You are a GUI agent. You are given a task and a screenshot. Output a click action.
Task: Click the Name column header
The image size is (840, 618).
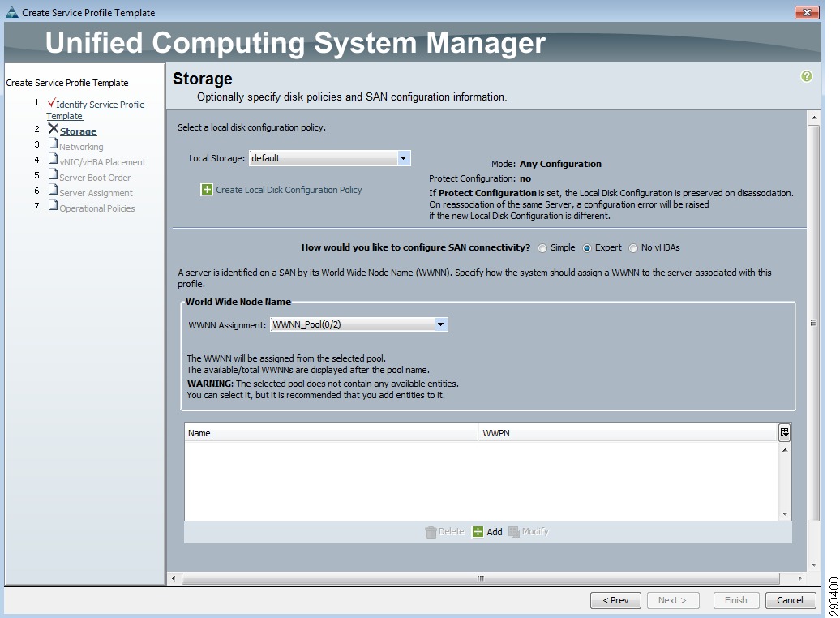coord(331,433)
